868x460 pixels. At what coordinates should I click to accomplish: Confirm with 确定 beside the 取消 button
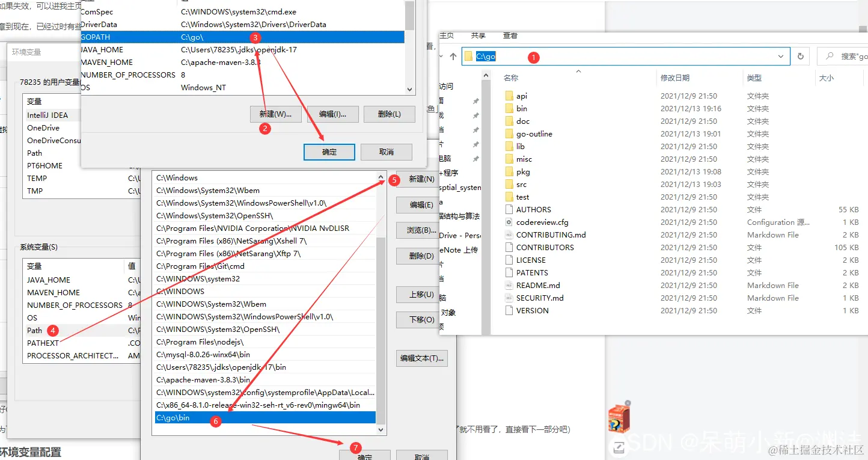329,152
